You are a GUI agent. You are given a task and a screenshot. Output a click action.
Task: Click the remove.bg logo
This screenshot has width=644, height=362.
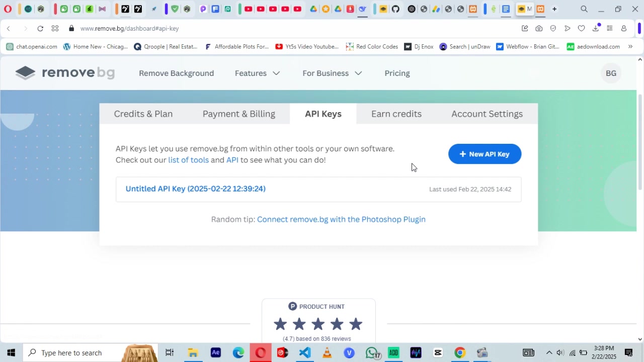tap(65, 73)
